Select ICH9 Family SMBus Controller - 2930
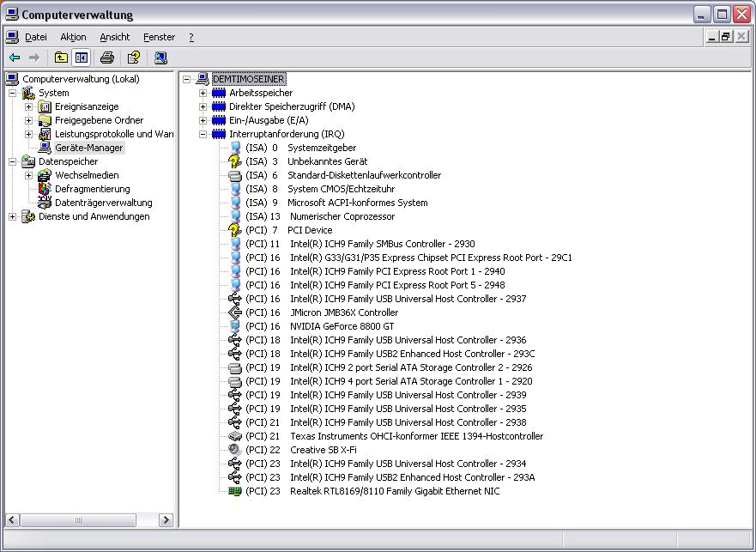 coord(360,244)
